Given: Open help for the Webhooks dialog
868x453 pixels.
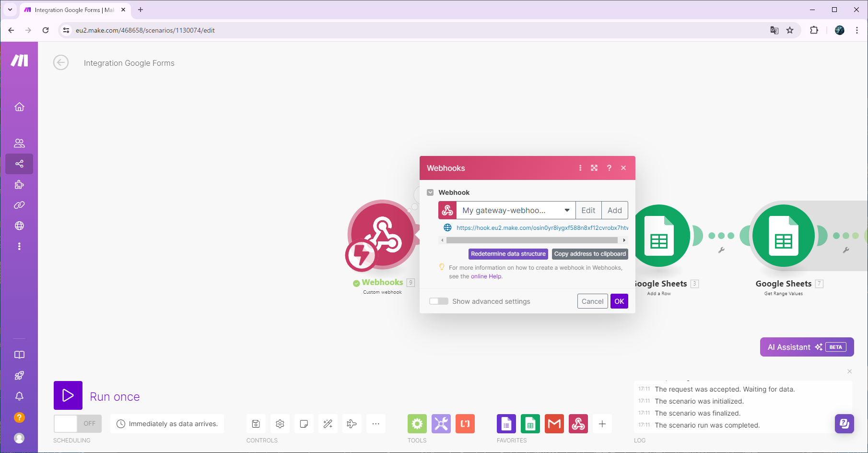Looking at the screenshot, I should (609, 168).
